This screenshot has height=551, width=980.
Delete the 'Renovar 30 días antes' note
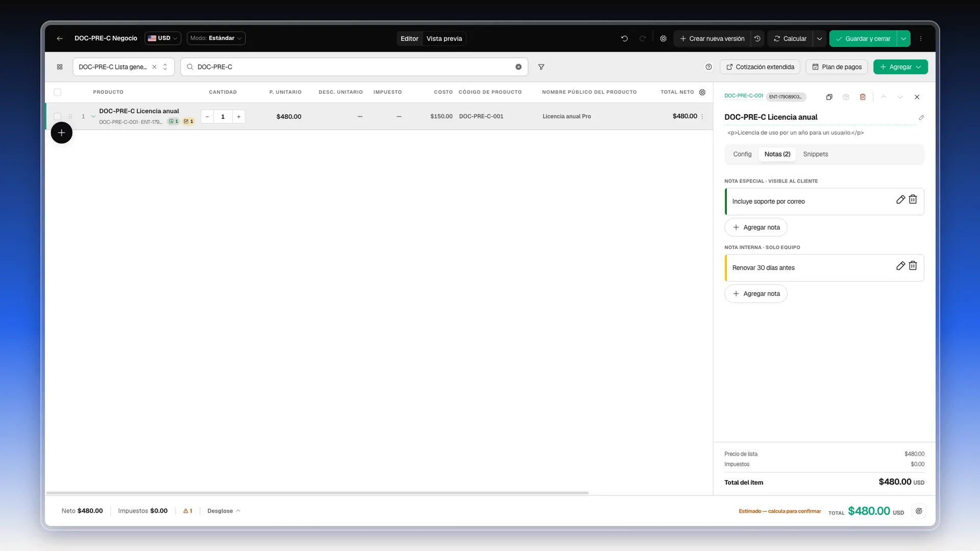913,266
